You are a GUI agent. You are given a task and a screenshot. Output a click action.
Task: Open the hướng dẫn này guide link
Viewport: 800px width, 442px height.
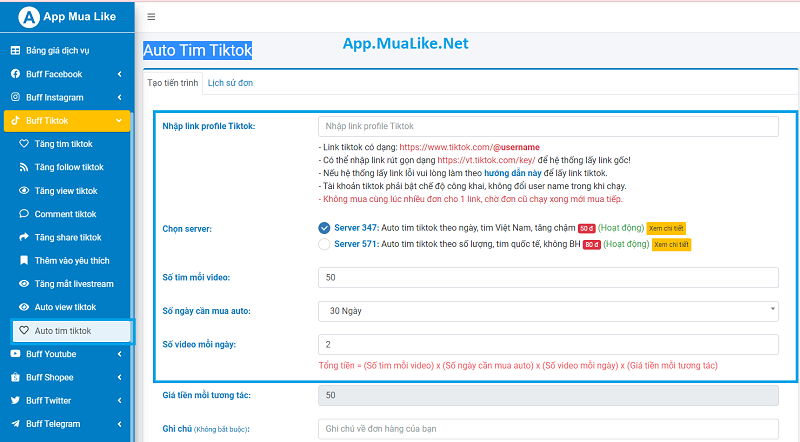[513, 173]
